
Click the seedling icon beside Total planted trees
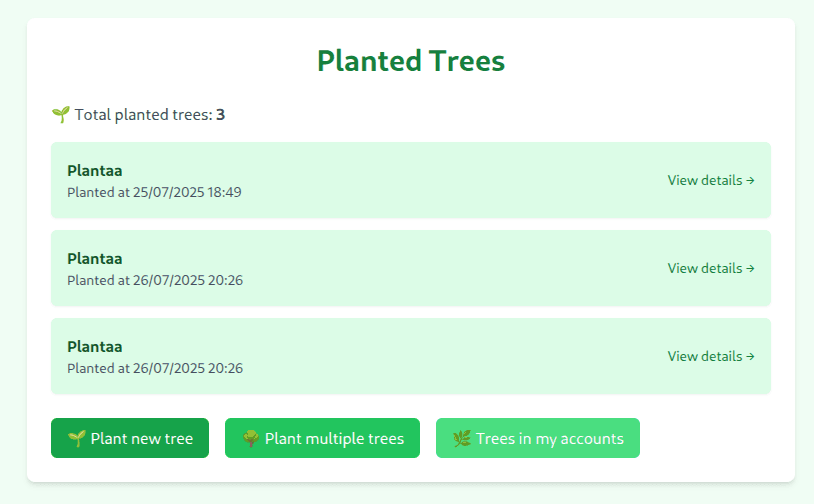60,115
